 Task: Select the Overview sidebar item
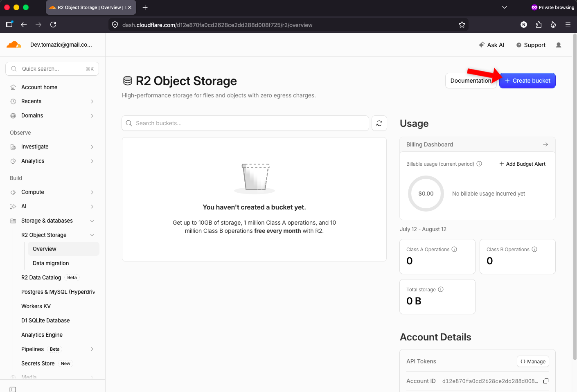pos(63,249)
